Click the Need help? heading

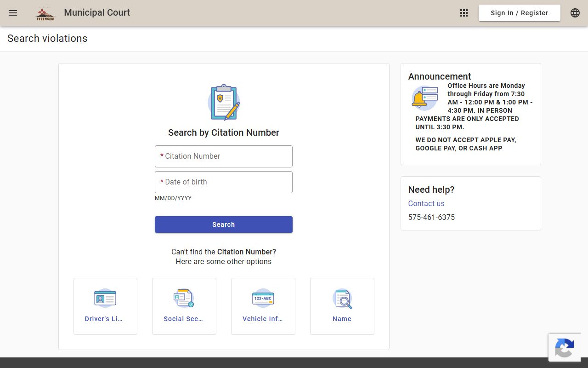click(x=431, y=190)
